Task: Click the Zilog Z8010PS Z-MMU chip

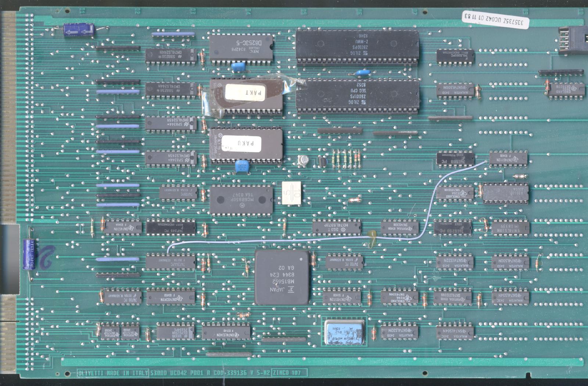Action: pyautogui.click(x=357, y=47)
